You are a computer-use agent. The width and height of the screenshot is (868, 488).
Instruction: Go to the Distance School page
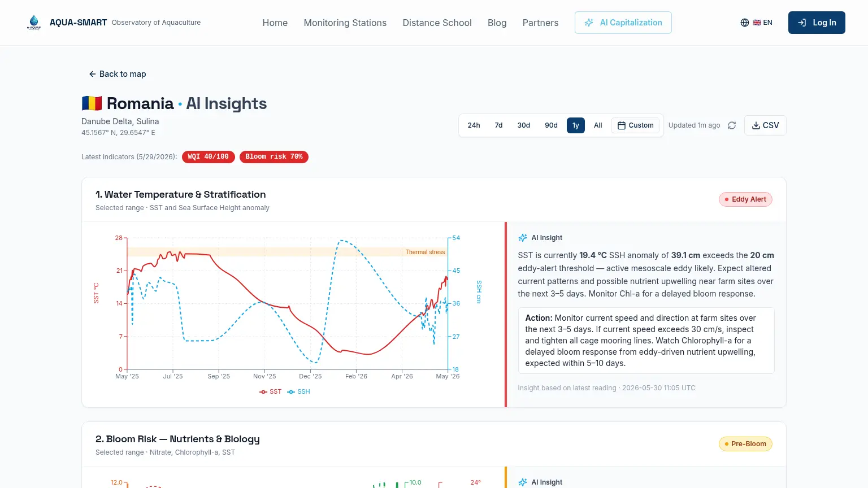point(437,23)
